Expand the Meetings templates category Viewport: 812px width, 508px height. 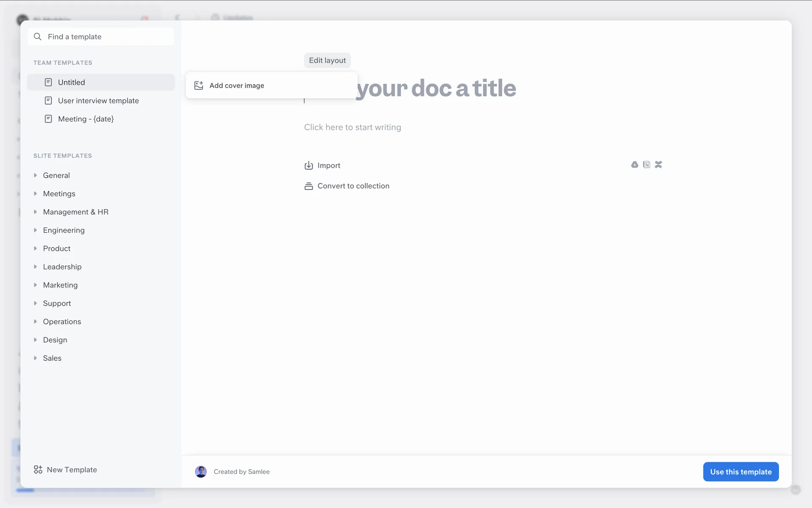(x=36, y=193)
